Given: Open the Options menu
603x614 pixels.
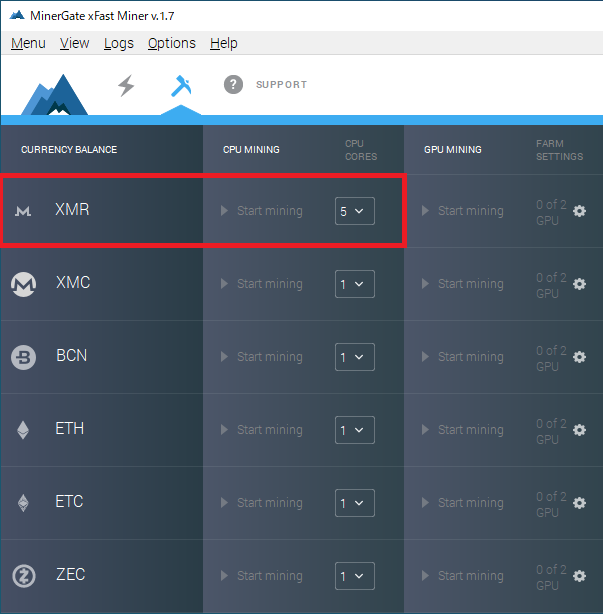Looking at the screenshot, I should click(171, 43).
